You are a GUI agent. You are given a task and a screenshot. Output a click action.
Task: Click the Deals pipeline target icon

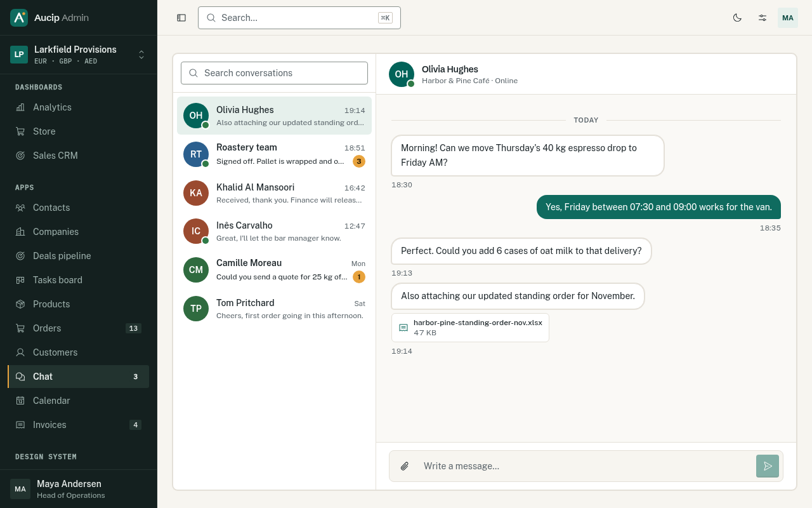click(20, 256)
